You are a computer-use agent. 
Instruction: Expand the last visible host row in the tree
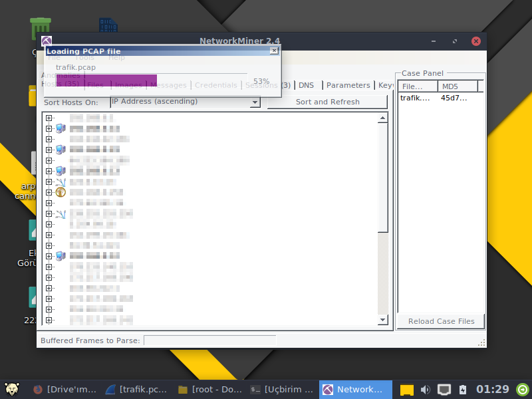49,320
